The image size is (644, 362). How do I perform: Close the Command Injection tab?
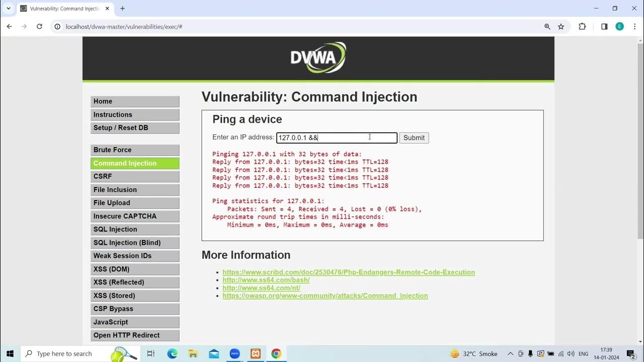pyautogui.click(x=107, y=9)
